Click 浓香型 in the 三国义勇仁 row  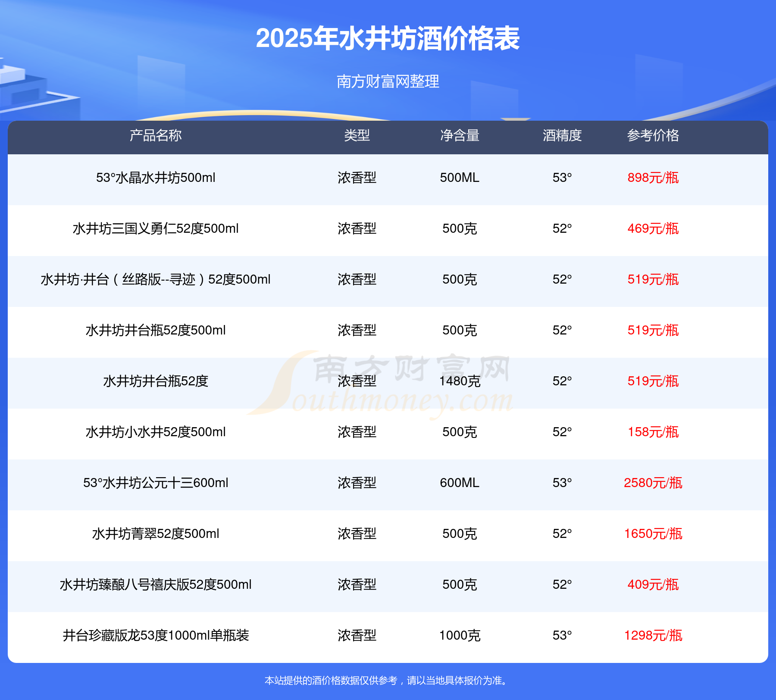(x=357, y=228)
